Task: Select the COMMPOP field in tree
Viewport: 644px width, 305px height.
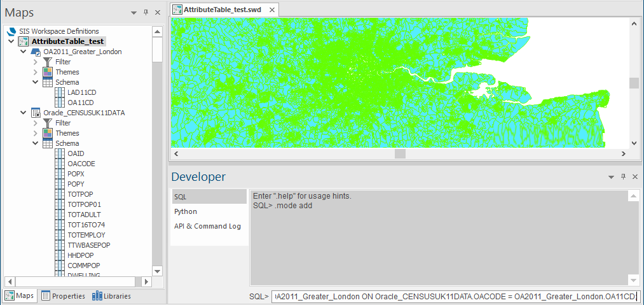Action: click(84, 266)
